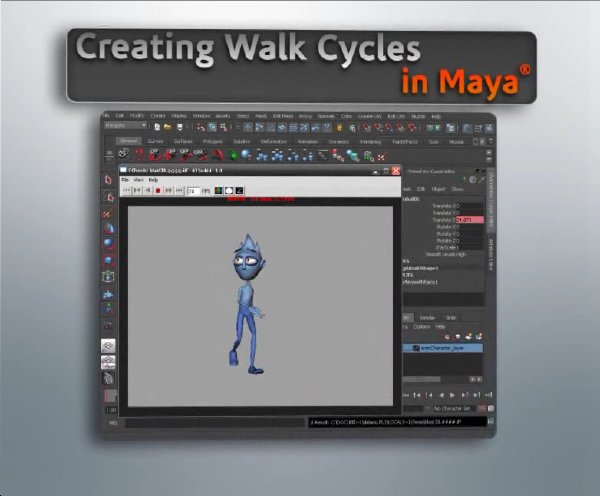Viewport: 600px width, 496px height.
Task: Open FCheck View menu
Action: coord(139,179)
